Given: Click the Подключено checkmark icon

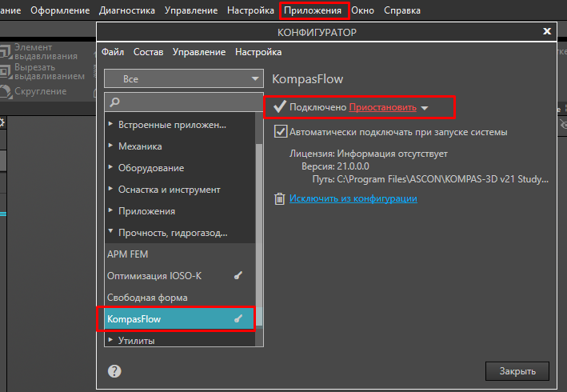Looking at the screenshot, I should tap(280, 106).
